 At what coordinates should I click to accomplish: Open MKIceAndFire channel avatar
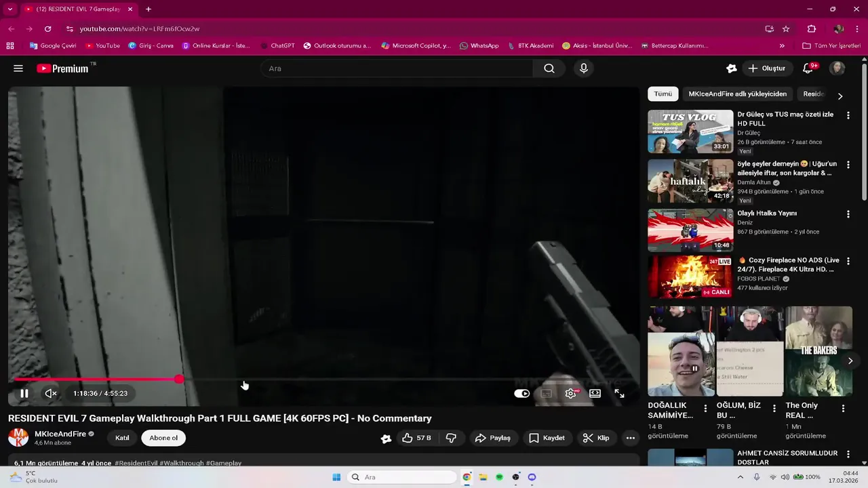(18, 438)
